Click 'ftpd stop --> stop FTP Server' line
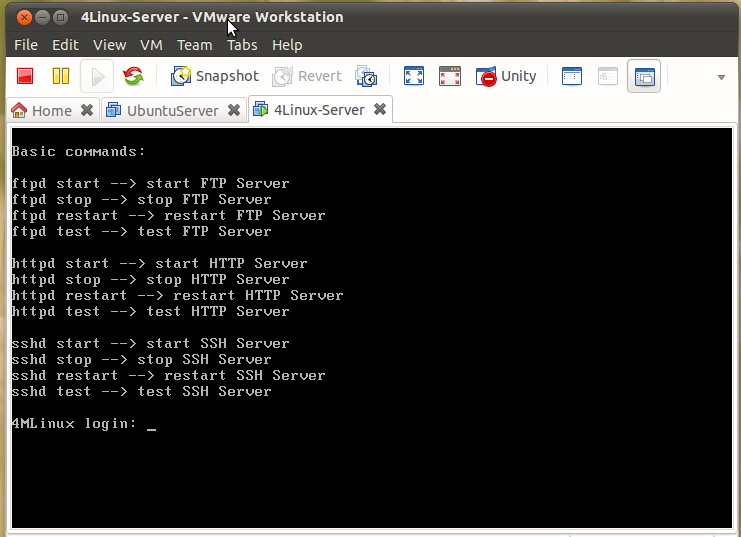The image size is (741, 537). pos(141,199)
